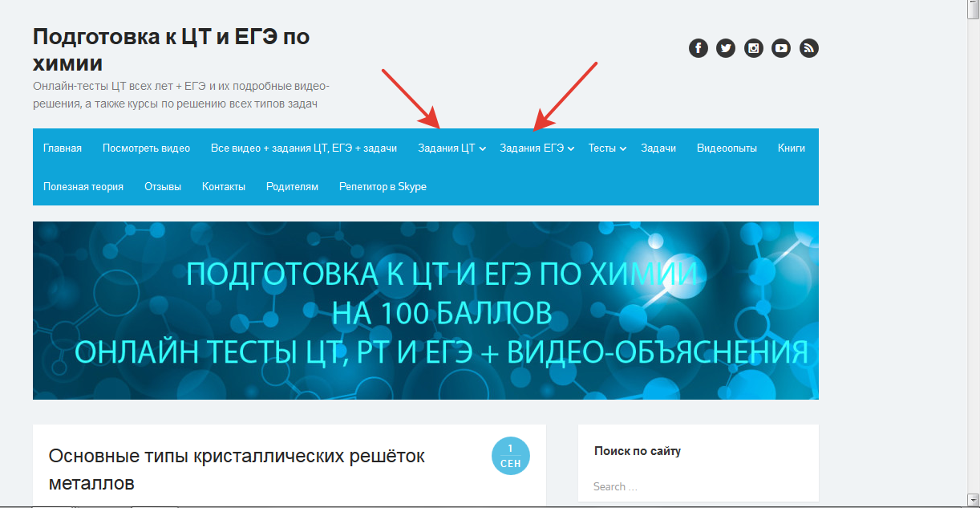This screenshot has height=508, width=980.
Task: Open the Видеоопыты menu item
Action: [727, 148]
